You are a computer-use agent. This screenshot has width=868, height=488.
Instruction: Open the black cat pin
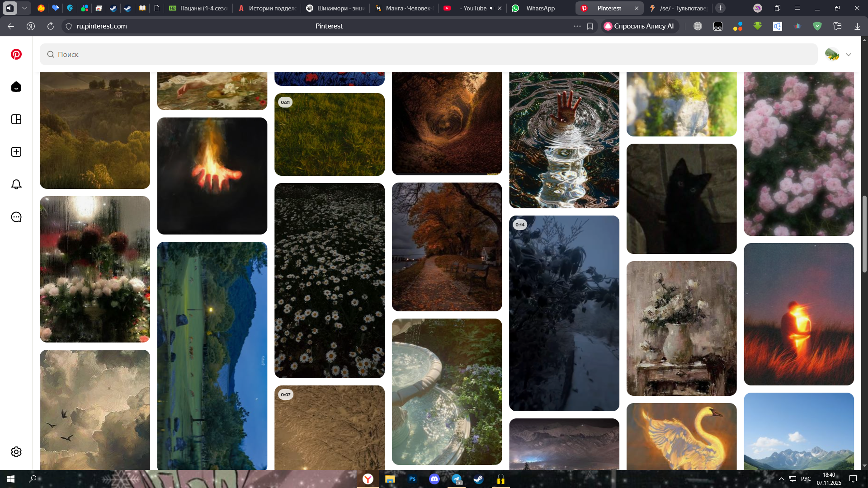tap(681, 199)
